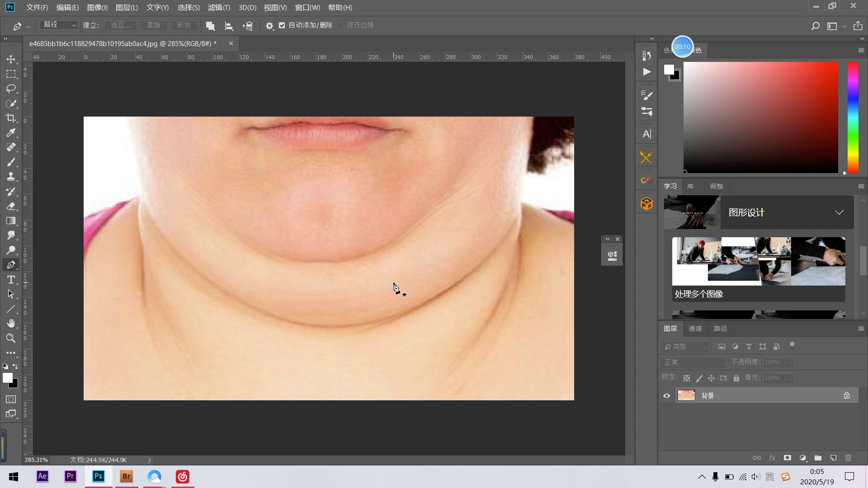Screen dimensions: 868x488
Task: Toggle the auto add/delete checkbox
Action: pos(282,25)
